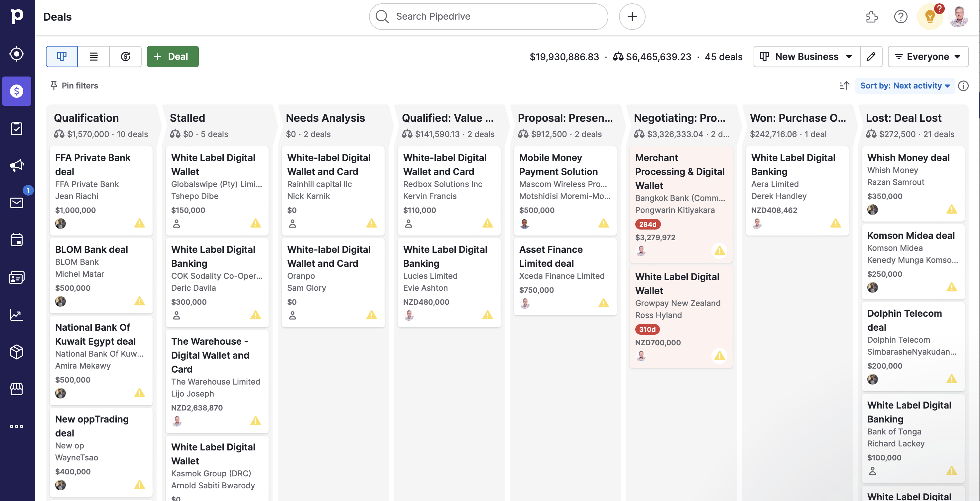Open Sort by Next activity dropdown

[905, 85]
